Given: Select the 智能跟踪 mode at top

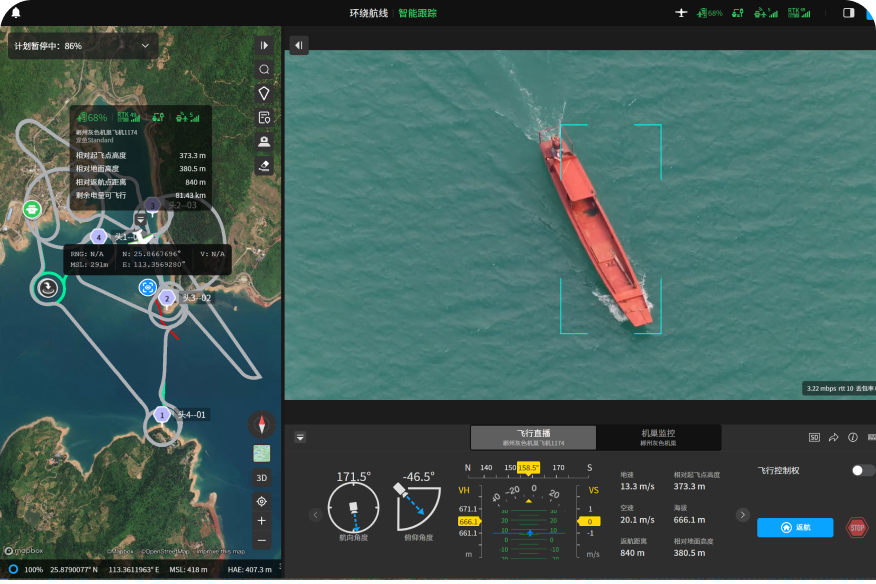Looking at the screenshot, I should point(417,13).
